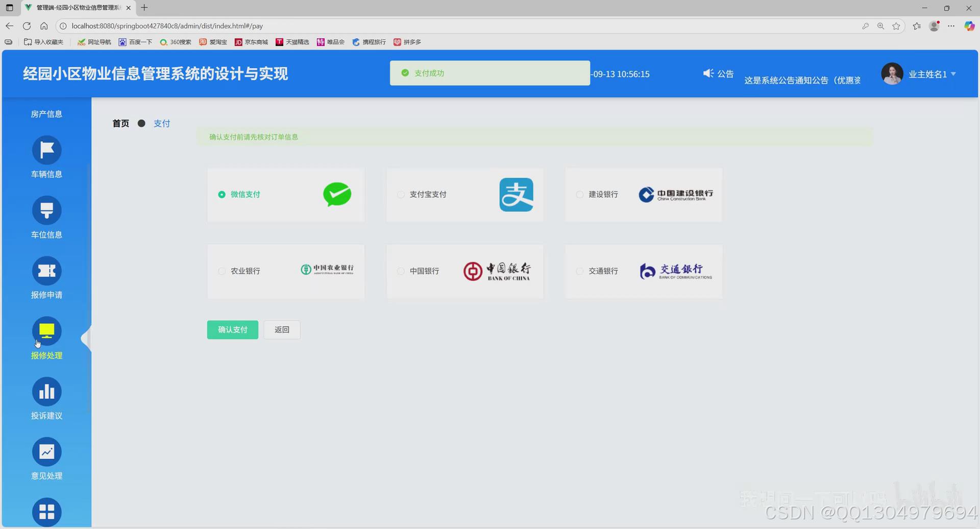The image size is (980, 529).
Task: Open the 报修处理 monitor icon
Action: 47,331
